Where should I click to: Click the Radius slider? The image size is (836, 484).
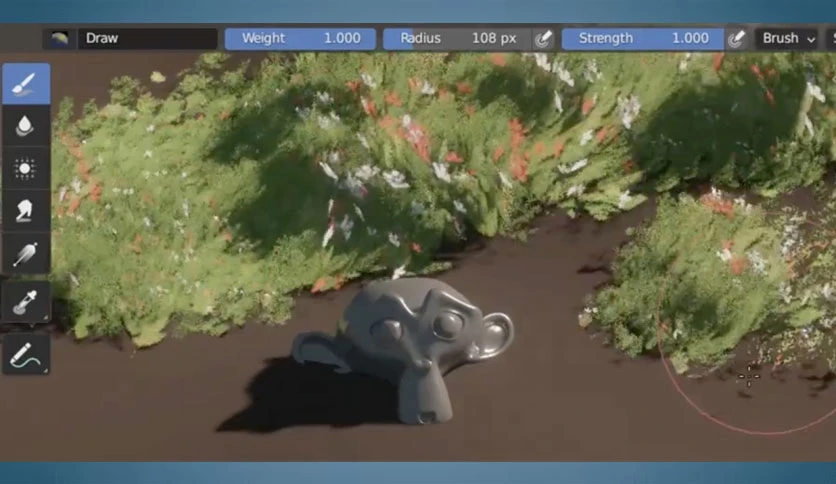[x=456, y=38]
